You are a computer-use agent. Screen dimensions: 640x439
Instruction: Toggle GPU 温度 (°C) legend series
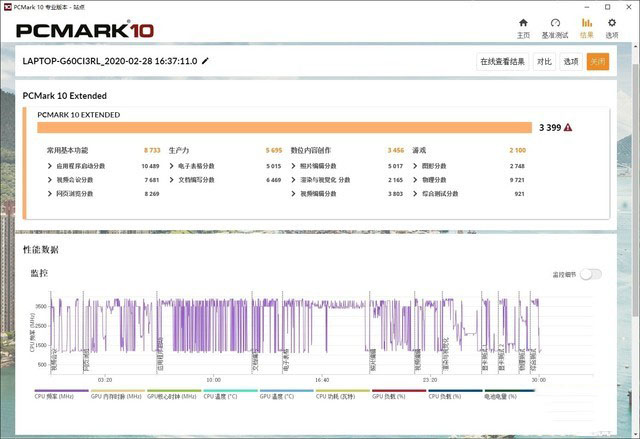pyautogui.click(x=287, y=394)
